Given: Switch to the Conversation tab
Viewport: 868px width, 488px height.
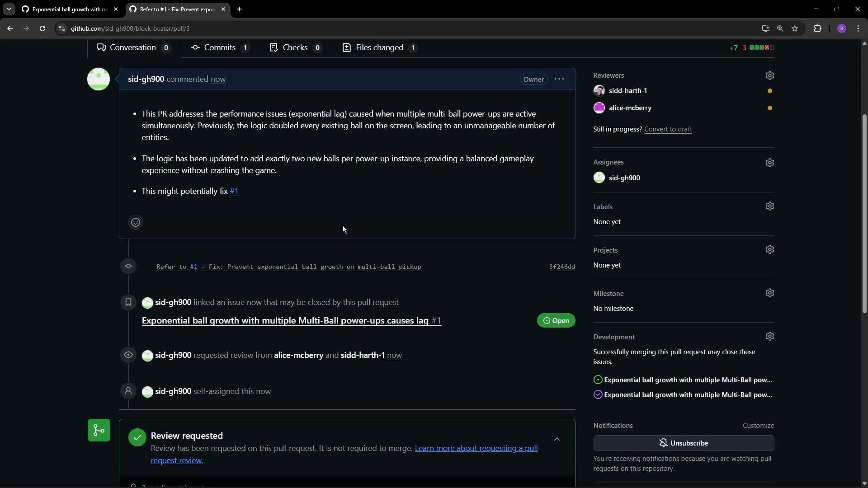Looking at the screenshot, I should [x=134, y=47].
